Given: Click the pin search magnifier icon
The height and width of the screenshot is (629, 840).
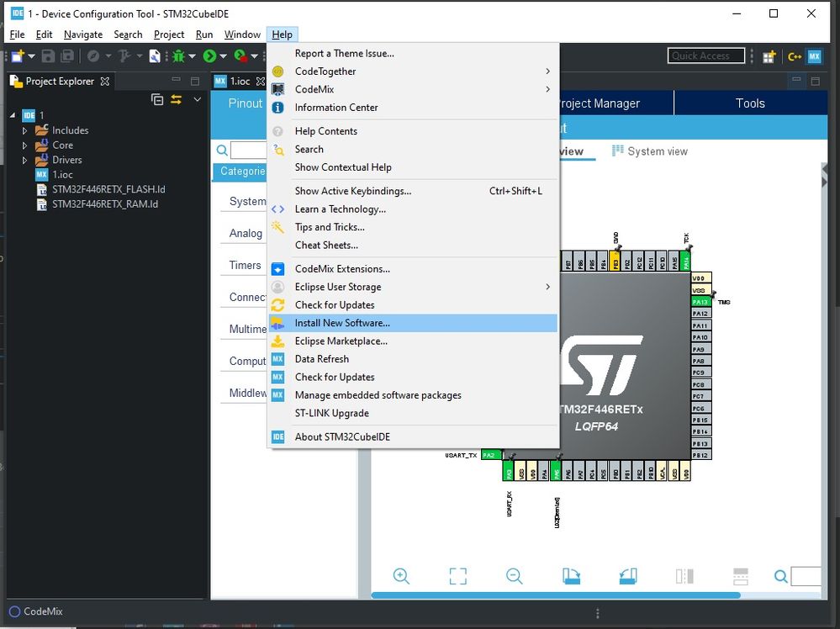Looking at the screenshot, I should pyautogui.click(x=781, y=577).
